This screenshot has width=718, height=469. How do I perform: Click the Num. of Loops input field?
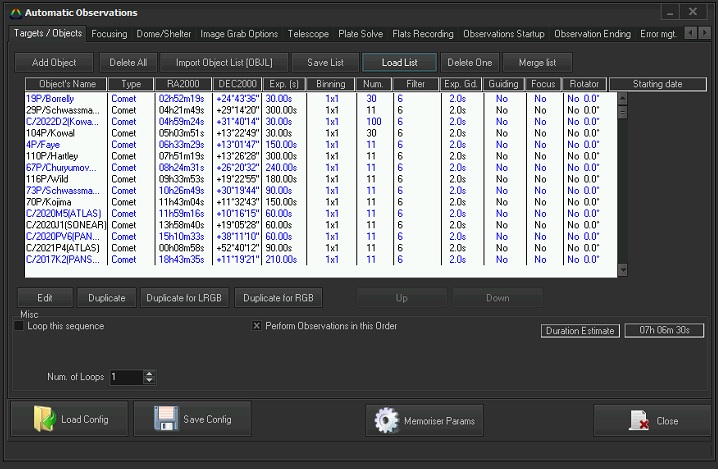[x=127, y=377]
